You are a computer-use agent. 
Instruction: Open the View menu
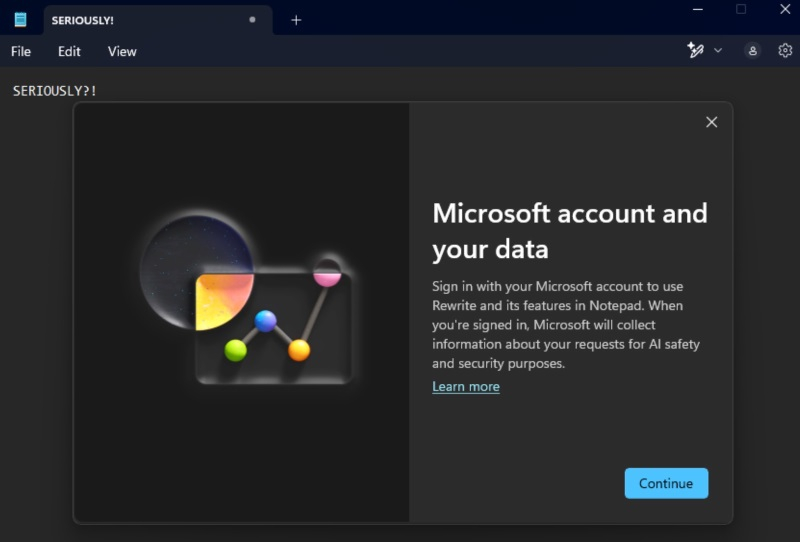click(122, 51)
